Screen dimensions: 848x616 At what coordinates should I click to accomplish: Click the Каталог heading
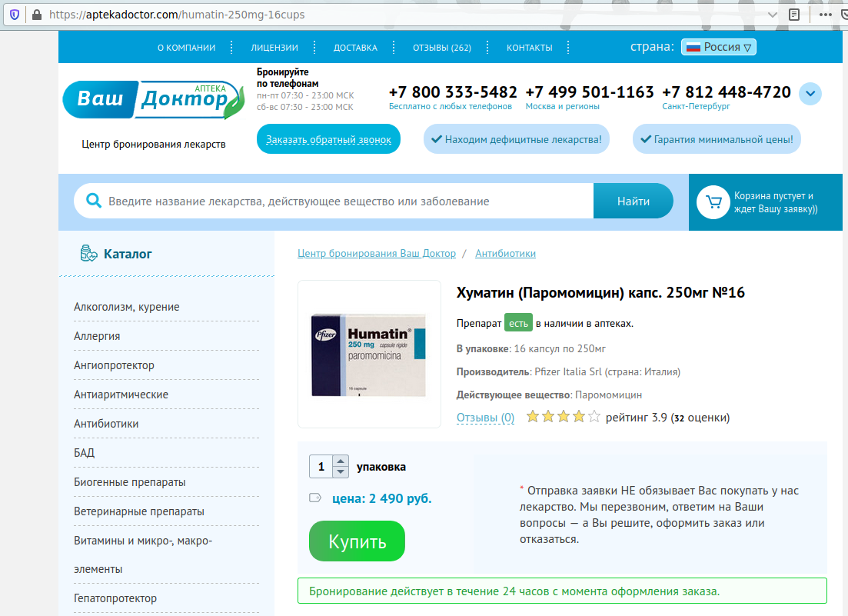(x=128, y=254)
